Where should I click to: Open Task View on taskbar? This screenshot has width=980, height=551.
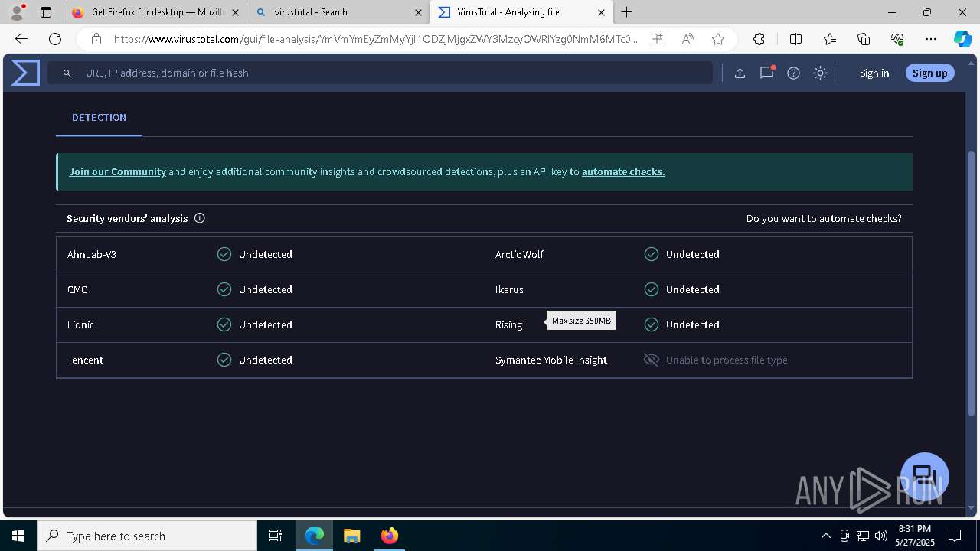click(x=276, y=536)
